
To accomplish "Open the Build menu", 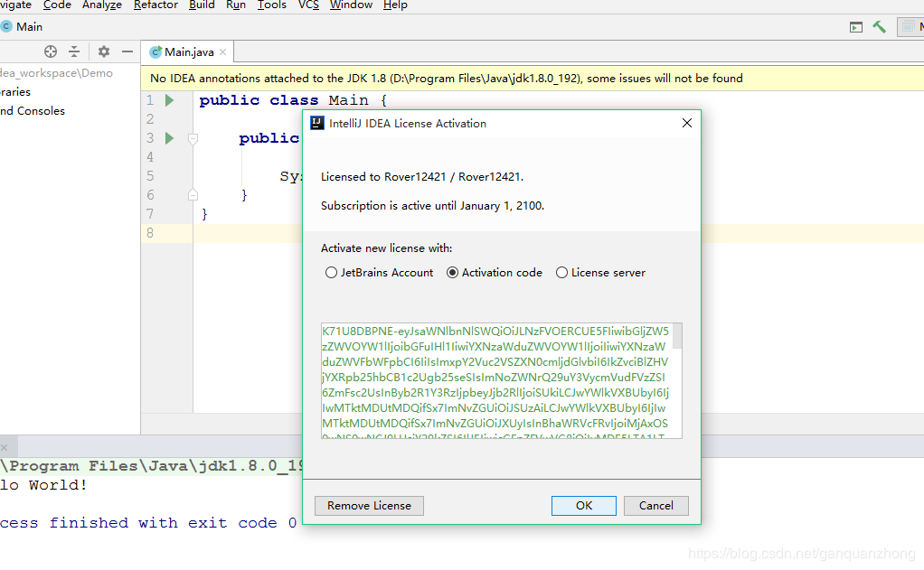I will 202,5.
